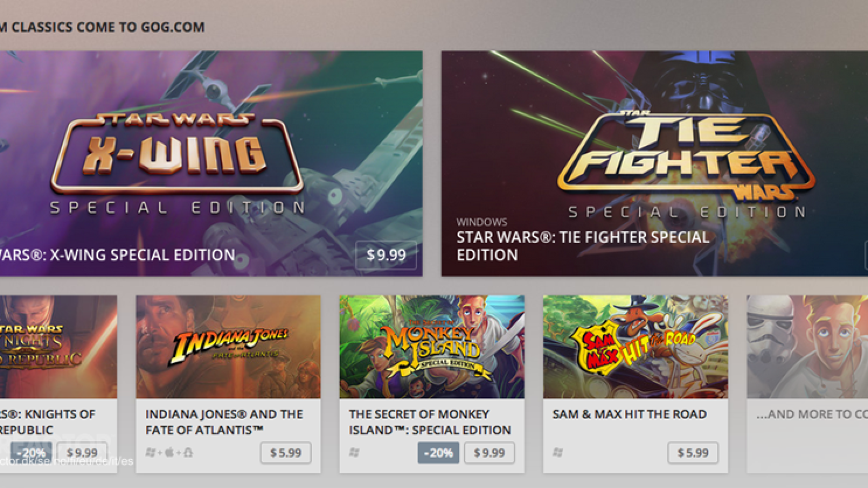Click the Apple icon under Indiana Jones
868x488 pixels.
coord(169,452)
